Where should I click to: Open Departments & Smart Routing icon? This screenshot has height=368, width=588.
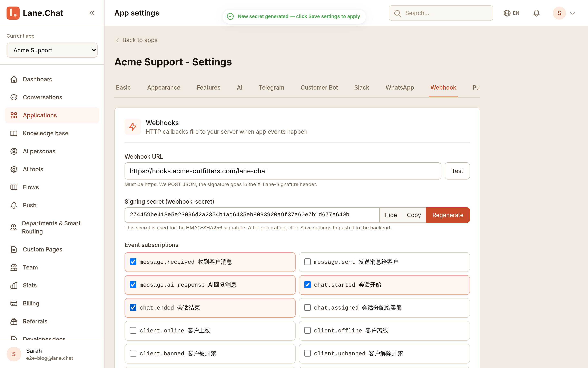(x=13, y=227)
